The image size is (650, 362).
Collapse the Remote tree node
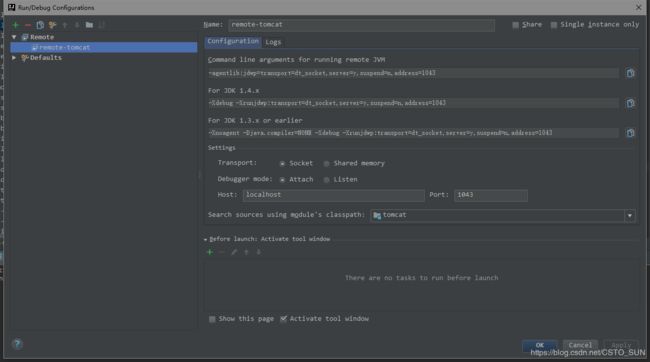(x=14, y=37)
